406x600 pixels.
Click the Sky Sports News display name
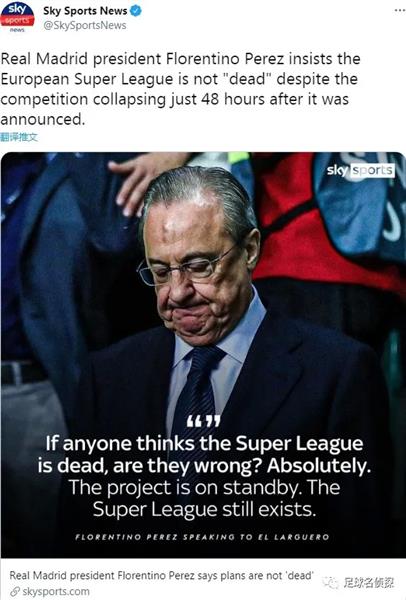[85, 11]
